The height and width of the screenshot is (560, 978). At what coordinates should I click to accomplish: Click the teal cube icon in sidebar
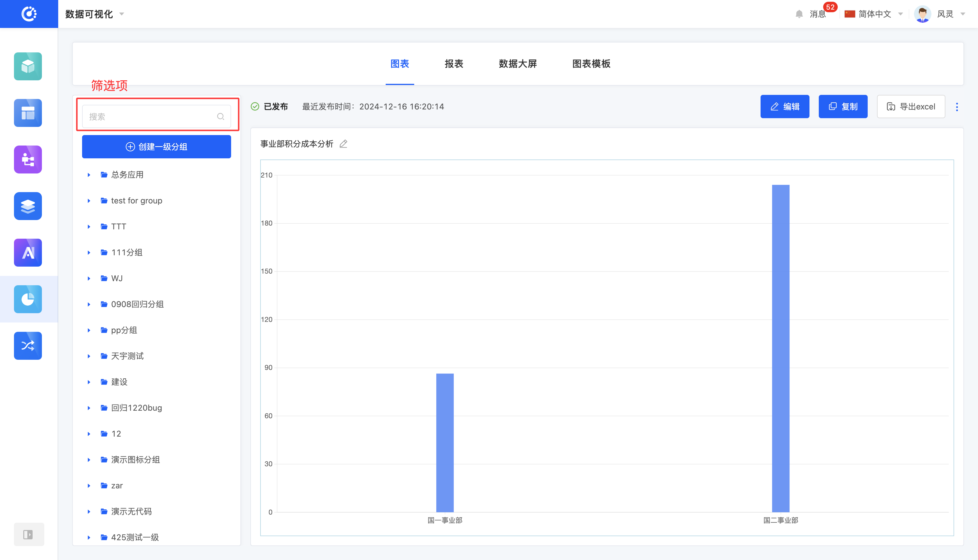click(28, 67)
